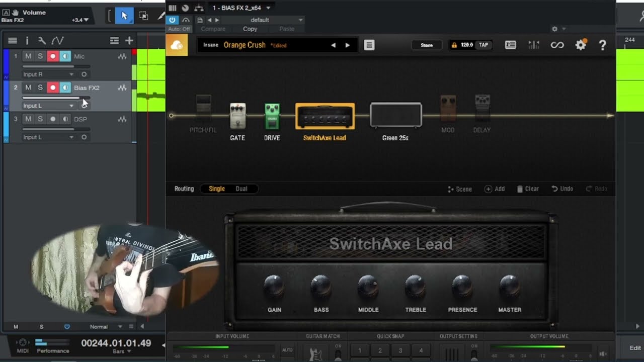Show automation curve icon
Viewport: 644px width, 362px height.
pos(57,41)
